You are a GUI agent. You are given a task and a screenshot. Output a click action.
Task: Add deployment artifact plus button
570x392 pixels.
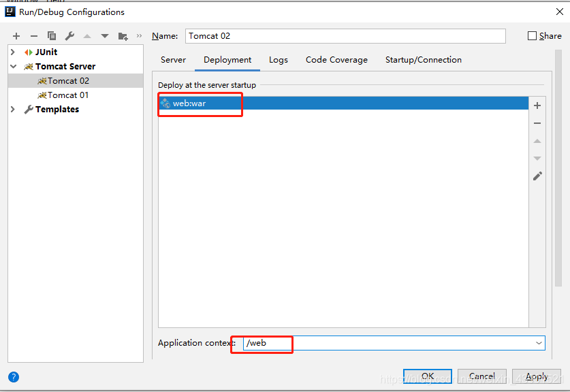537,105
